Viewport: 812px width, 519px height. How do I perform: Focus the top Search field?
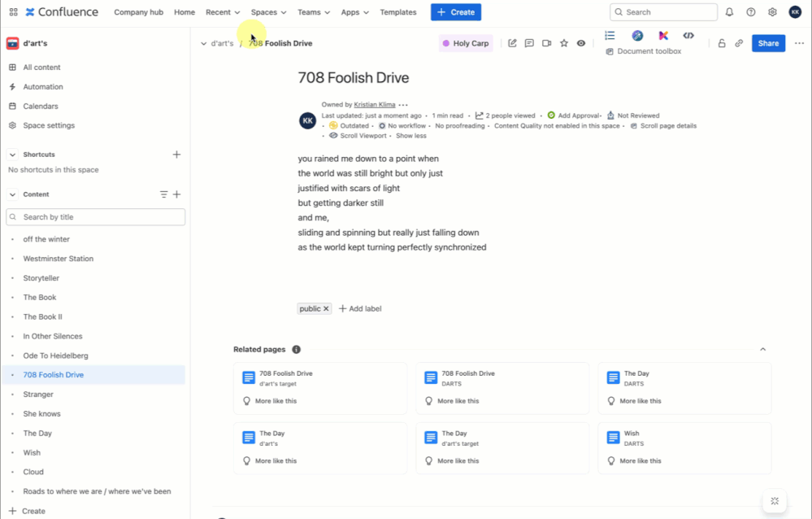[x=663, y=12]
